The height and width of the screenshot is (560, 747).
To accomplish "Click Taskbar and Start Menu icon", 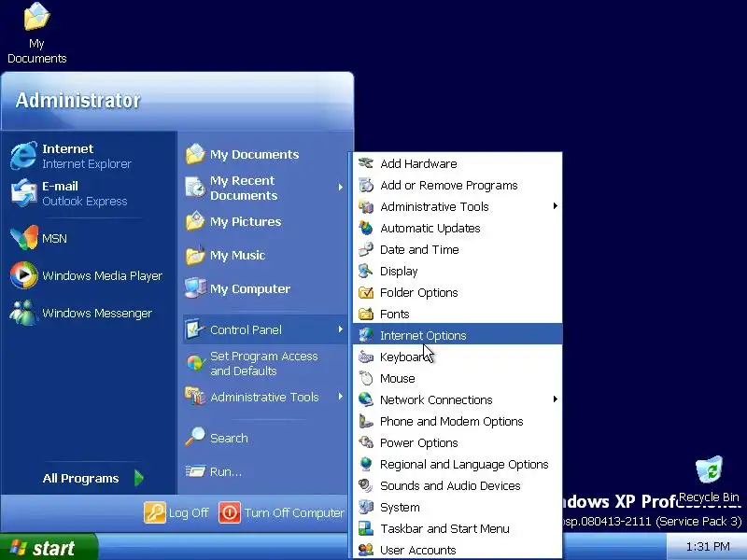I will click(x=366, y=528).
